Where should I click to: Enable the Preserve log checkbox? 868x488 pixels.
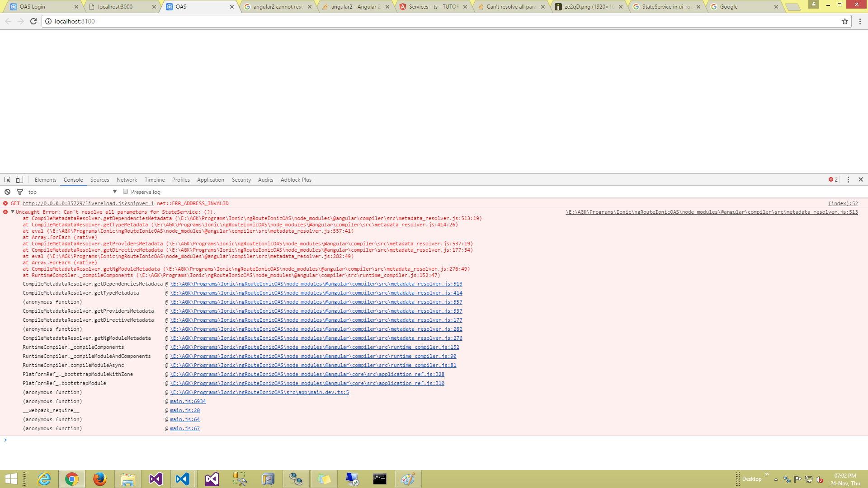pyautogui.click(x=126, y=192)
